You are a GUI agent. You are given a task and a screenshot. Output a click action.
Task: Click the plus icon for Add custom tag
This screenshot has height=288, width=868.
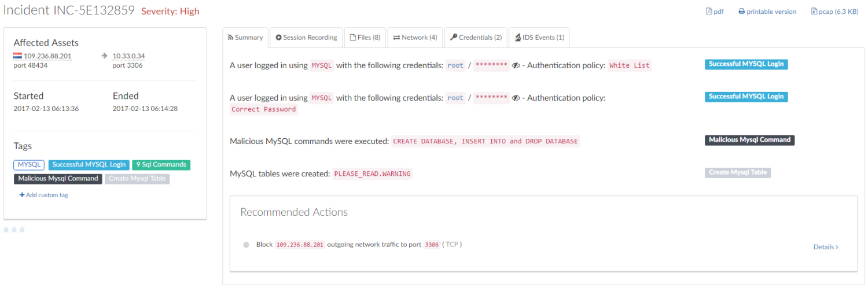tap(22, 195)
